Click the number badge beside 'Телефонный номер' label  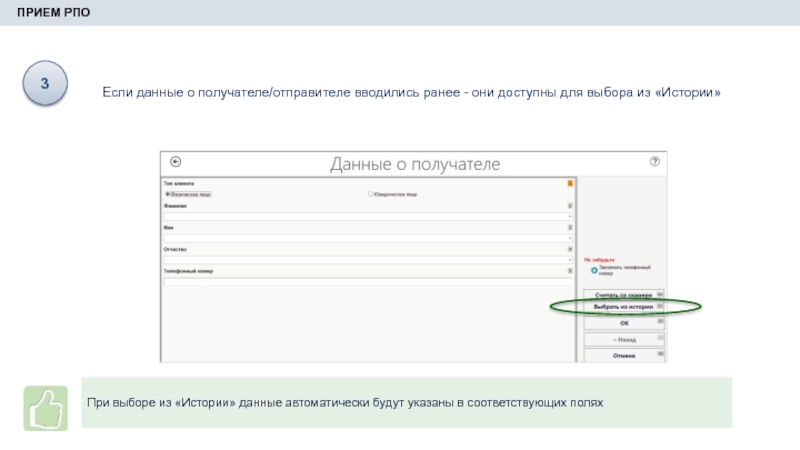pos(570,271)
